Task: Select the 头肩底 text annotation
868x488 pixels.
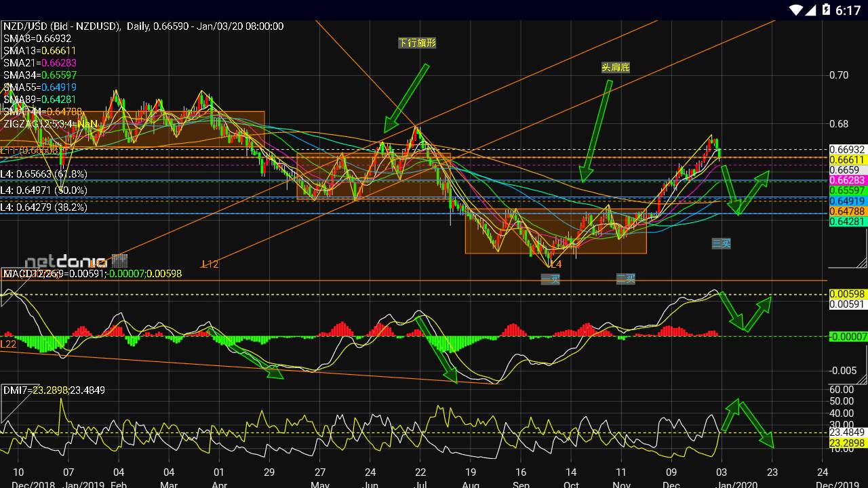Action: [616, 67]
